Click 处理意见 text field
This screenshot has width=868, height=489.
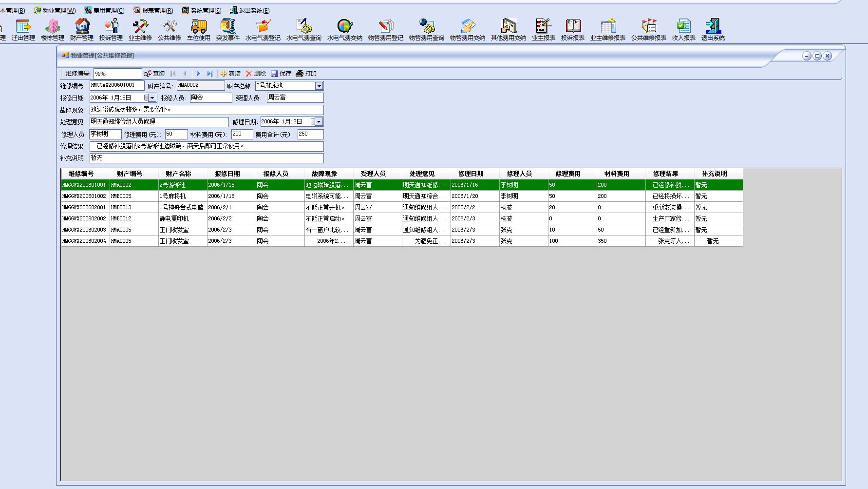(x=159, y=122)
